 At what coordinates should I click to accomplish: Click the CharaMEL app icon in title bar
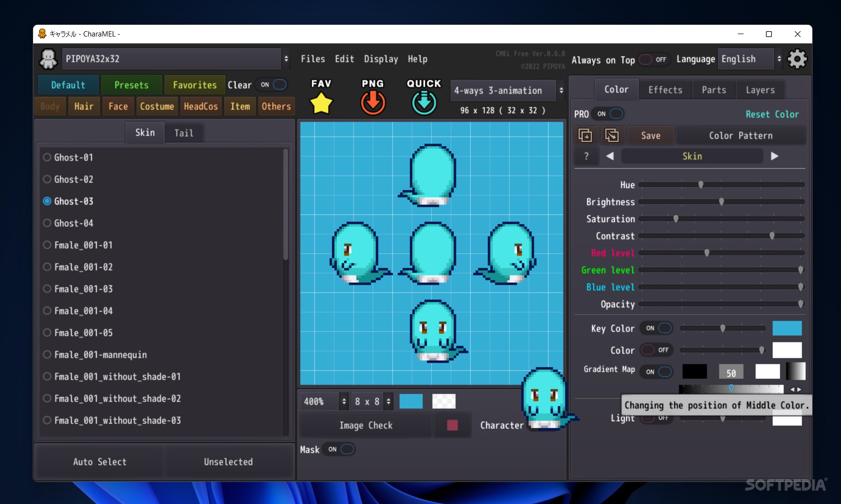(x=42, y=34)
